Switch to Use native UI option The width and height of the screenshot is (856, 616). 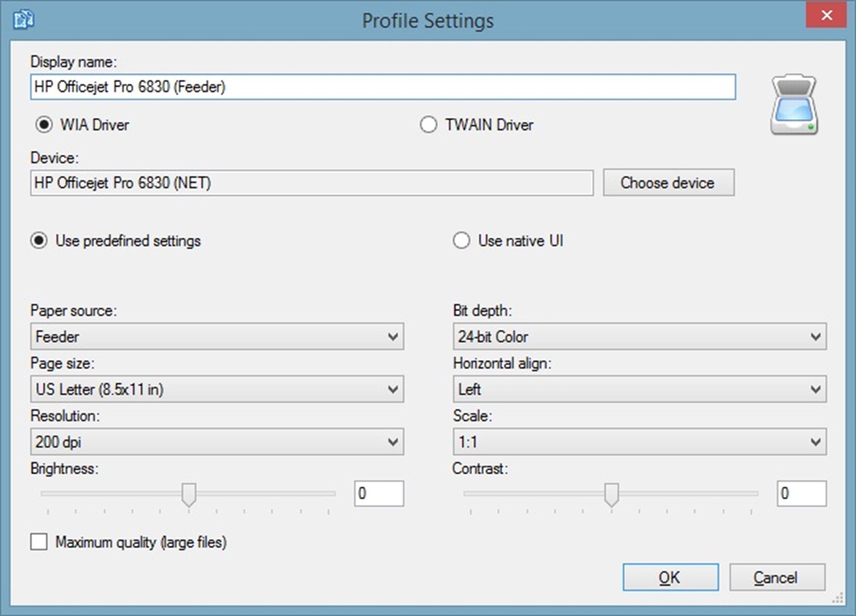pos(461,241)
